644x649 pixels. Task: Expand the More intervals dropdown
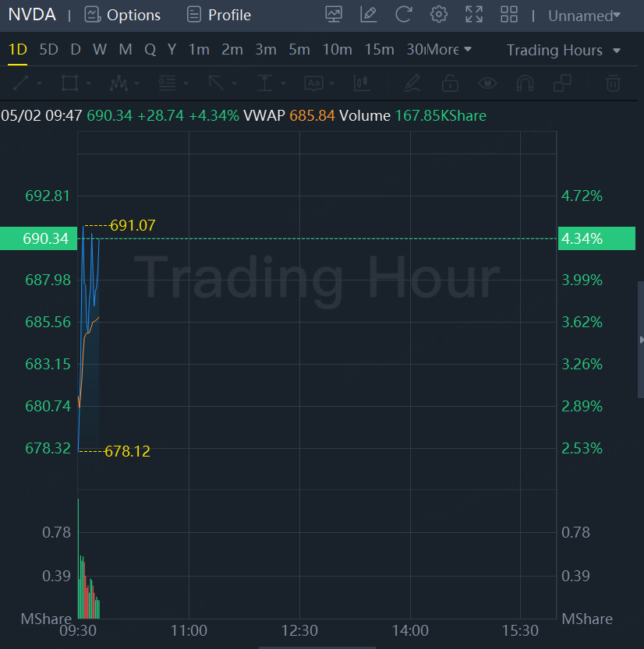point(448,50)
